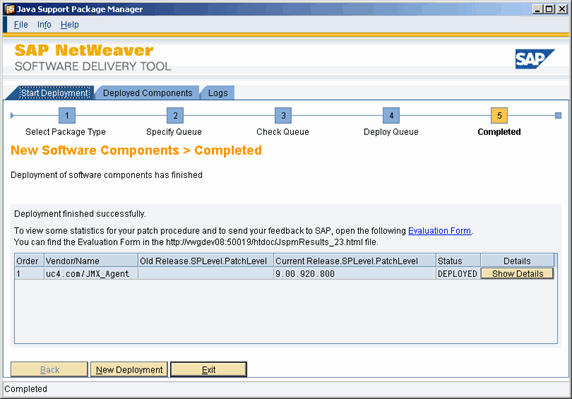Click the Details column header
The width and height of the screenshot is (572, 399).
pos(517,261)
